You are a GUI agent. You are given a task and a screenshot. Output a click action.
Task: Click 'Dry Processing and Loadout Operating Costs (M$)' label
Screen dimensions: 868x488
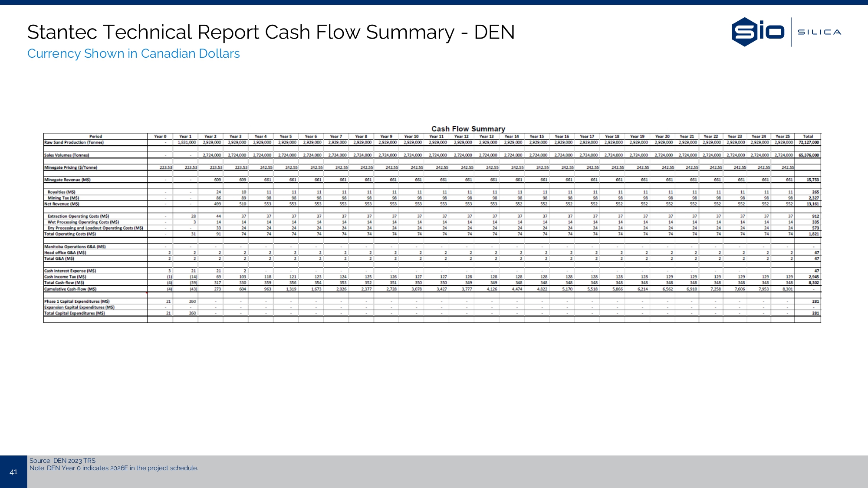[95, 228]
